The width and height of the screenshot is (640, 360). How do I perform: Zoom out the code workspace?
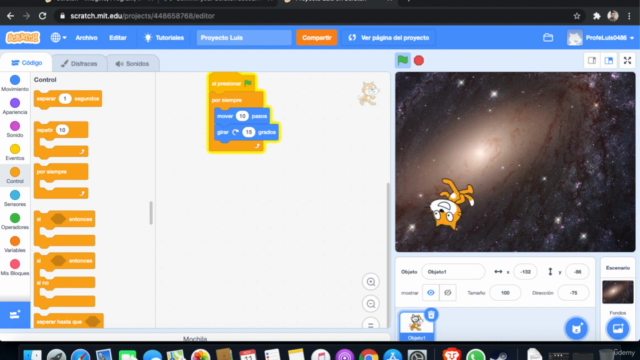tap(371, 304)
